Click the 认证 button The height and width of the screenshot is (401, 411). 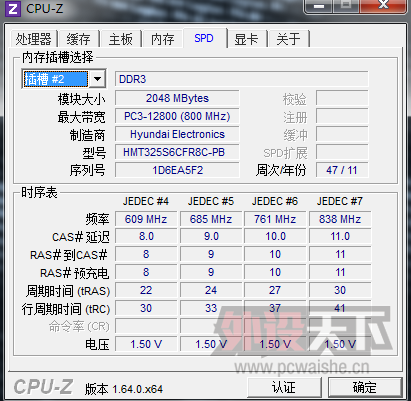pyautogui.click(x=284, y=387)
